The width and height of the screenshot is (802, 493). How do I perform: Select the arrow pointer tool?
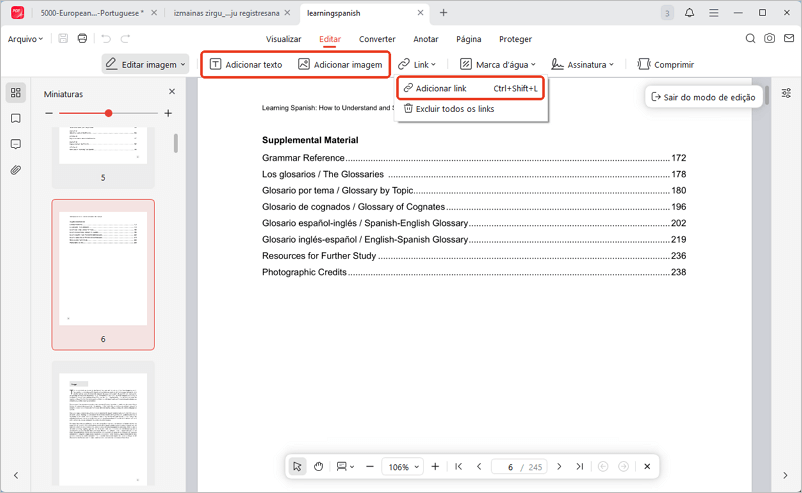click(297, 466)
